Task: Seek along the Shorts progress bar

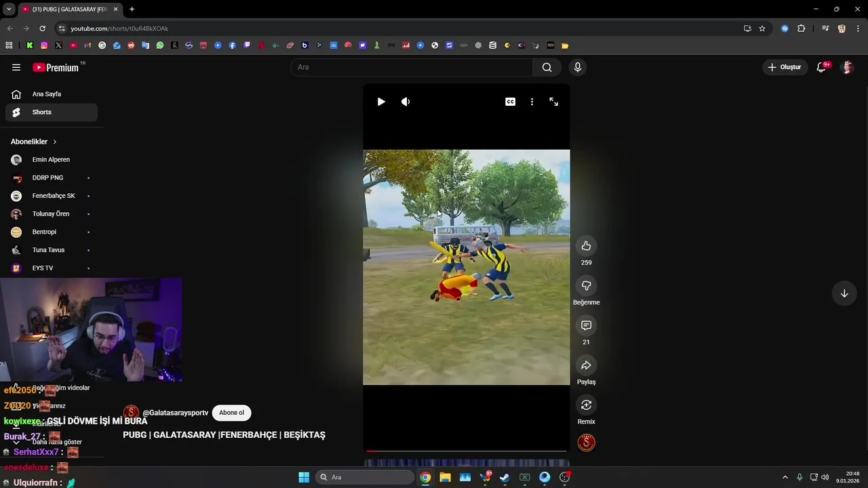Action: coord(467,451)
